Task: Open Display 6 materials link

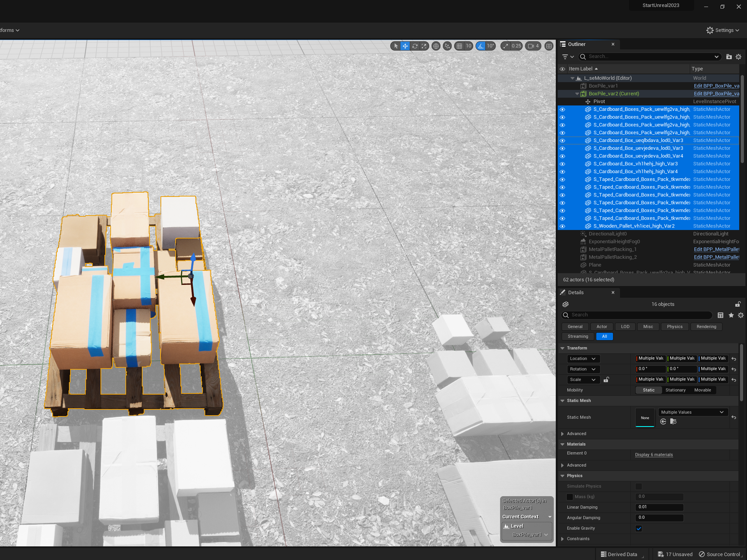Action: coord(654,455)
